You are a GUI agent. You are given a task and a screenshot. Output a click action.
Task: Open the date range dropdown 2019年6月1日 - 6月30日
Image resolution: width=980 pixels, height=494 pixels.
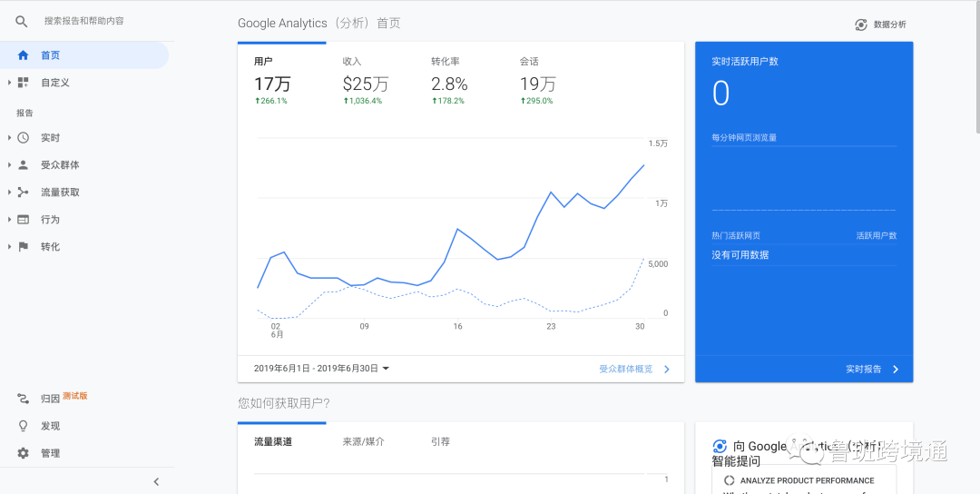point(321,369)
